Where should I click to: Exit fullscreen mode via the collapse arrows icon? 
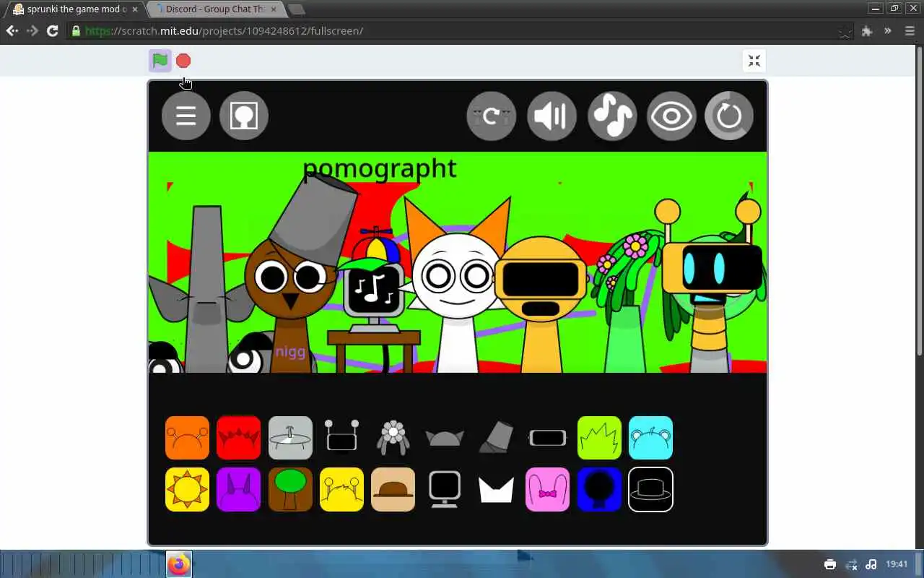(x=754, y=61)
